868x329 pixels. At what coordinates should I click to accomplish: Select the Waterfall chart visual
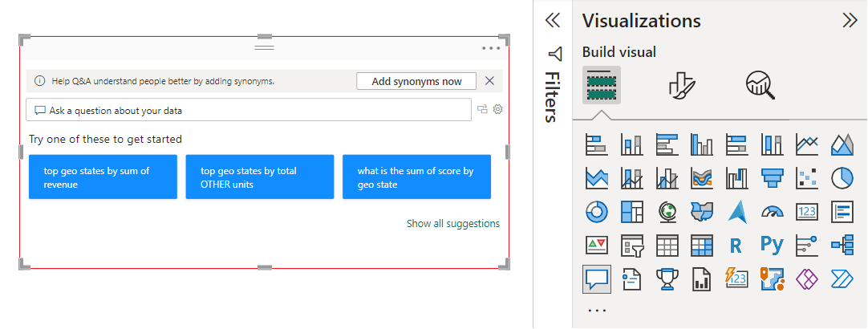click(x=736, y=178)
